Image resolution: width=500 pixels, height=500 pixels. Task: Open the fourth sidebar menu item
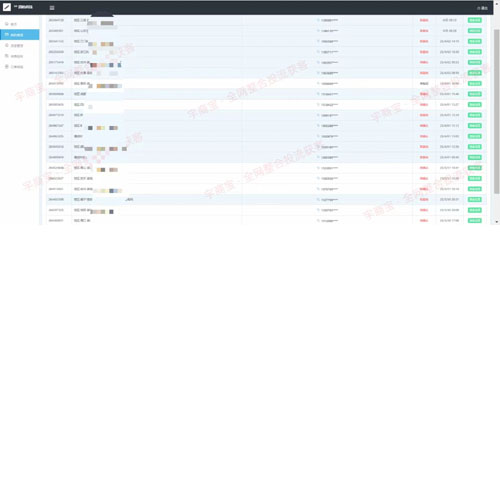(x=14, y=56)
